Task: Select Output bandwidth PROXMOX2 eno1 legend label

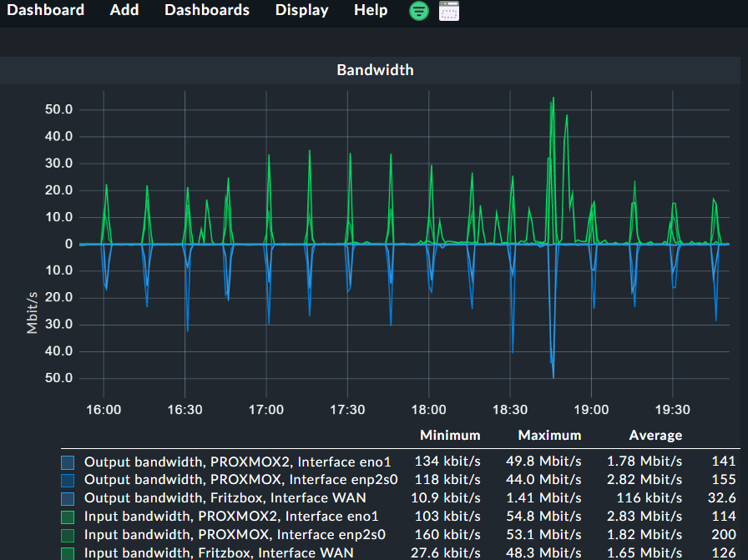Action: tap(237, 462)
